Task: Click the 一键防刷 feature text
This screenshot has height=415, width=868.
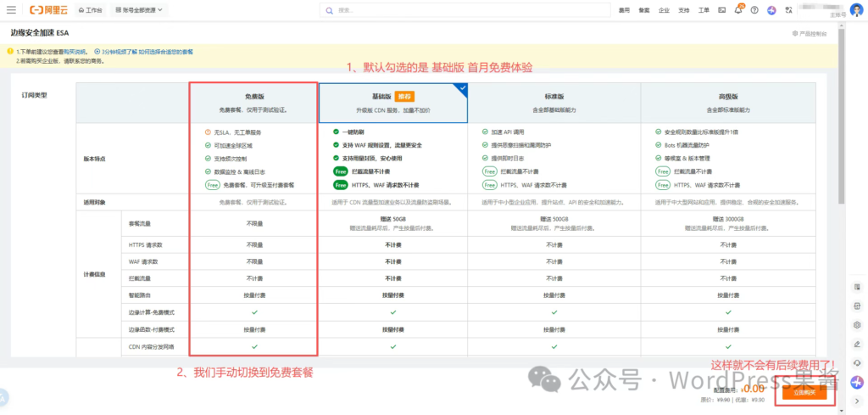Action: coord(354,132)
